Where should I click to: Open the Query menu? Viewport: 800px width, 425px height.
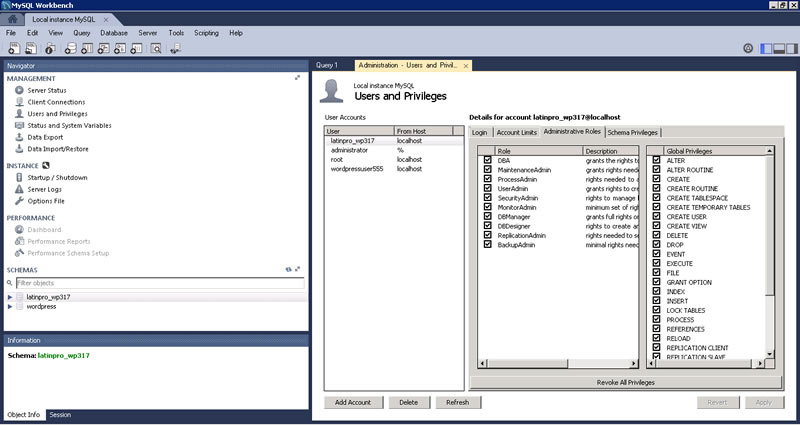coord(82,33)
